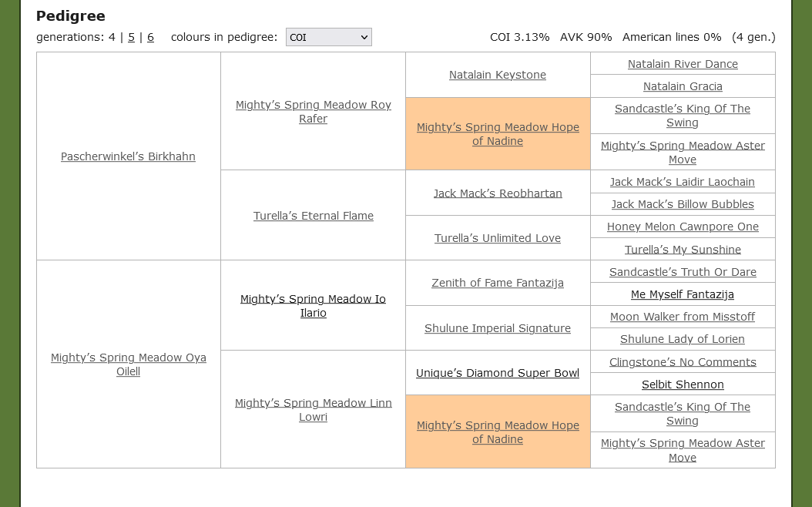
Task: Open Mighty's Spring Meadow Oya Oilell
Action: coord(128,364)
